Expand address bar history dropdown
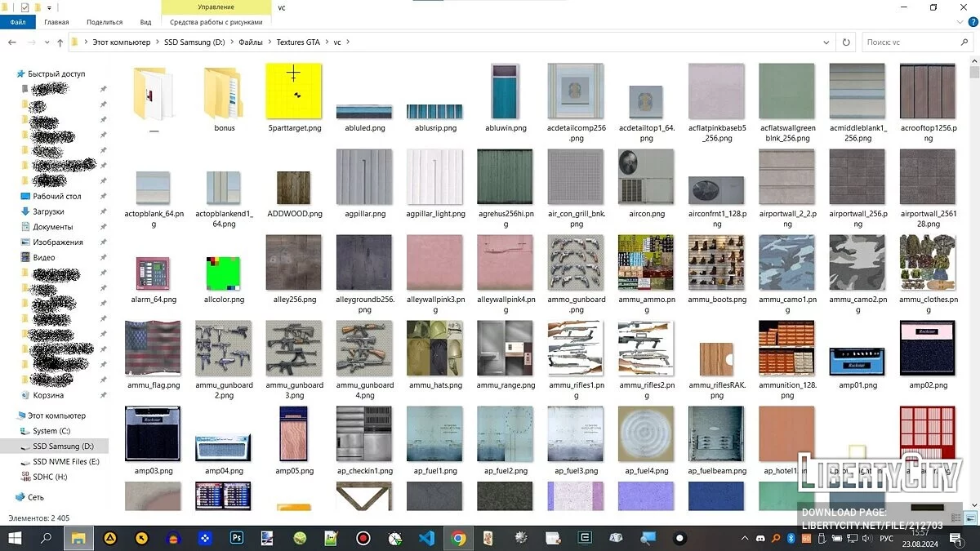 pyautogui.click(x=827, y=42)
